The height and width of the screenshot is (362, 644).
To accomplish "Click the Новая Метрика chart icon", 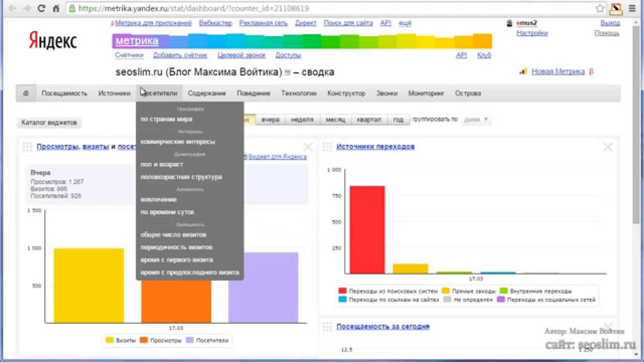I will pyautogui.click(x=524, y=71).
